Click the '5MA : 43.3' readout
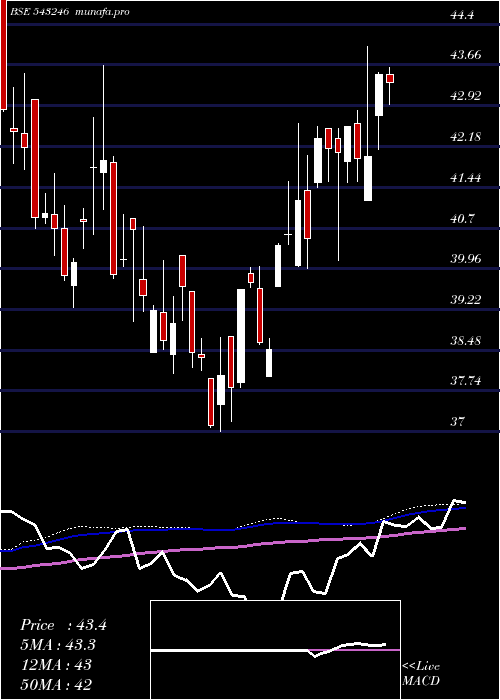Image resolution: width=500 pixels, height=700 pixels. pyautogui.click(x=58, y=645)
